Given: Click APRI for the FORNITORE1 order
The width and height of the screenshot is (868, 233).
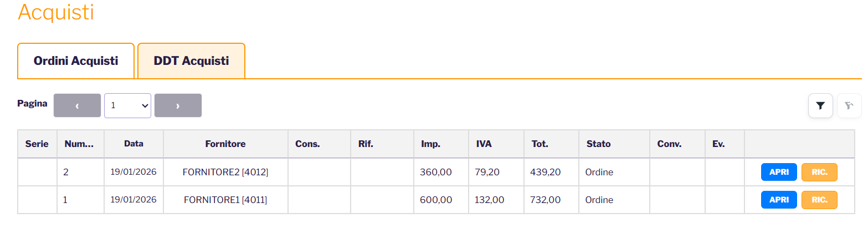Looking at the screenshot, I should tap(779, 200).
